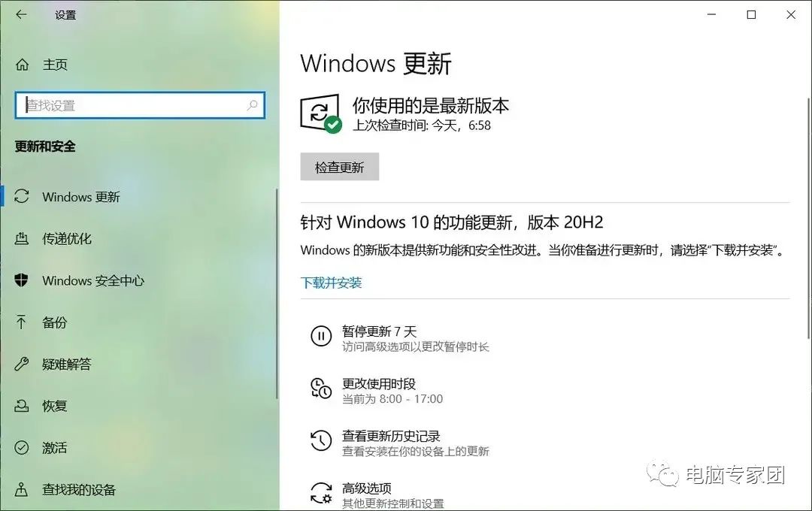Viewport: 812px width, 511px height.
Task: Click the checkmark circle icon for 激活
Action: coord(22,447)
